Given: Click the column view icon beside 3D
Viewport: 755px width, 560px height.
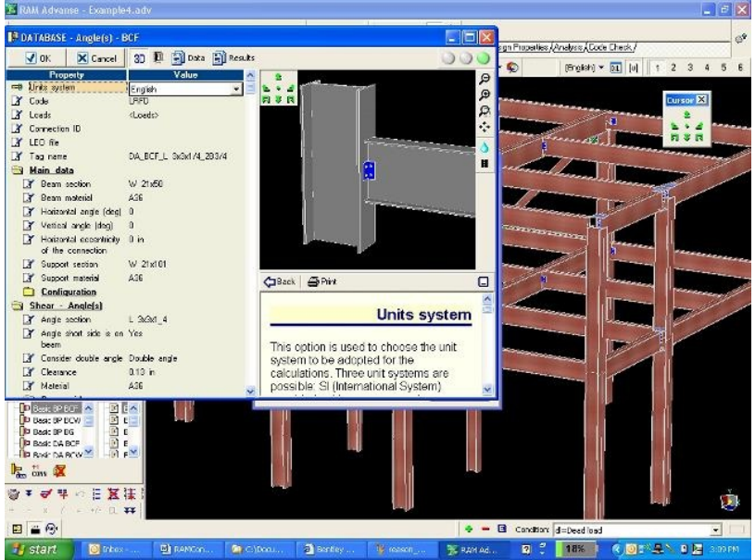Looking at the screenshot, I should (157, 57).
